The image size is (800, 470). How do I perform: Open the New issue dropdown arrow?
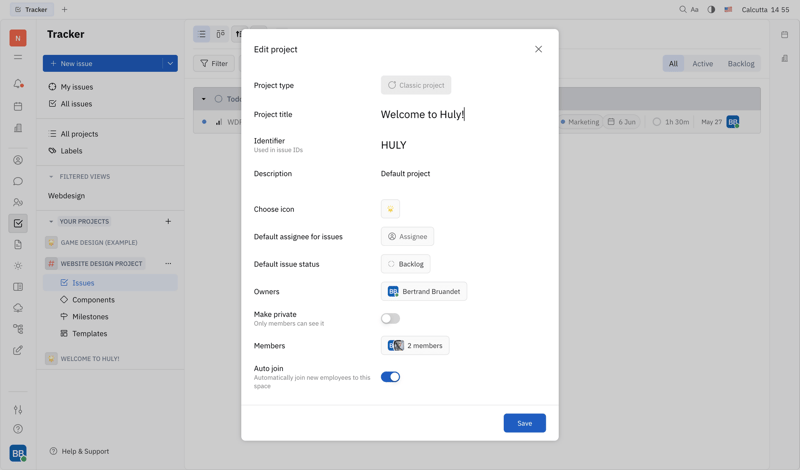[x=170, y=63]
